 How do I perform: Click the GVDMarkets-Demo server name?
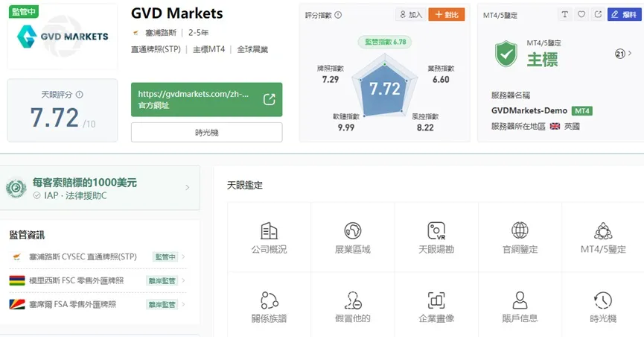[529, 110]
